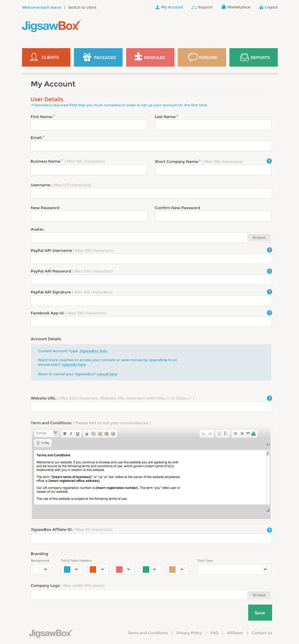Focus the First Name input field
This screenshot has width=299, height=644.
(89, 125)
